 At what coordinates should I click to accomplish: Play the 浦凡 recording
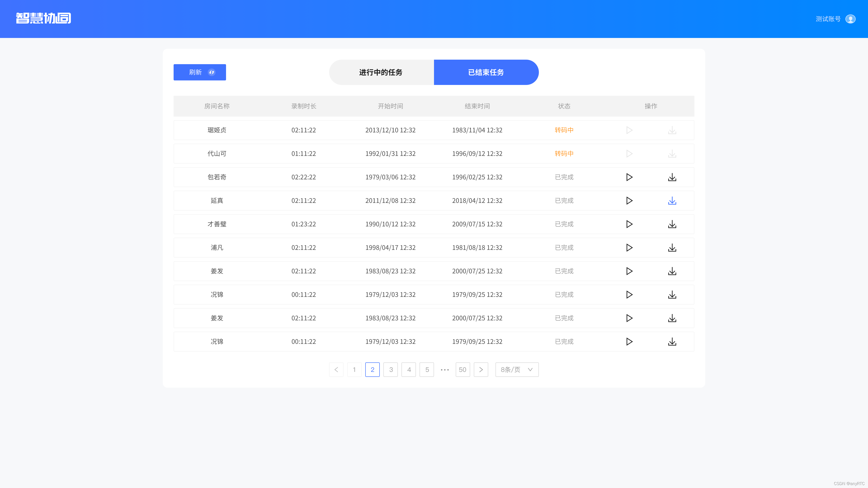point(629,248)
